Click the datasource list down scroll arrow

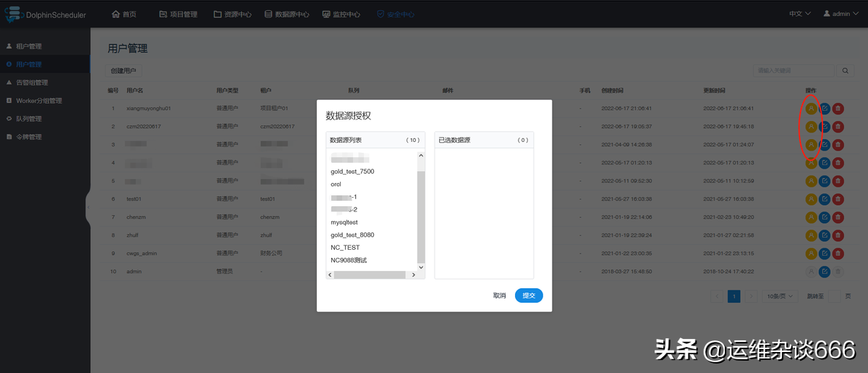point(421,267)
